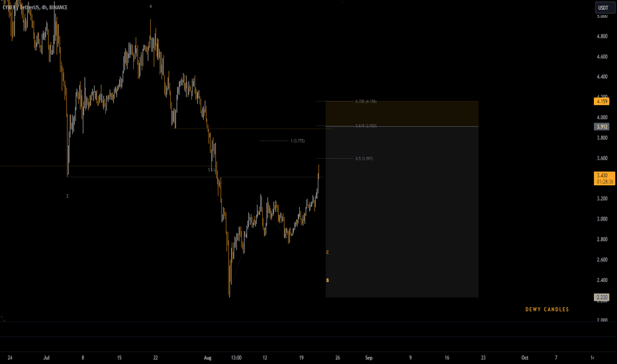
Task: Click the 1 (3.772) Fibonacci level label
Action: click(x=297, y=141)
